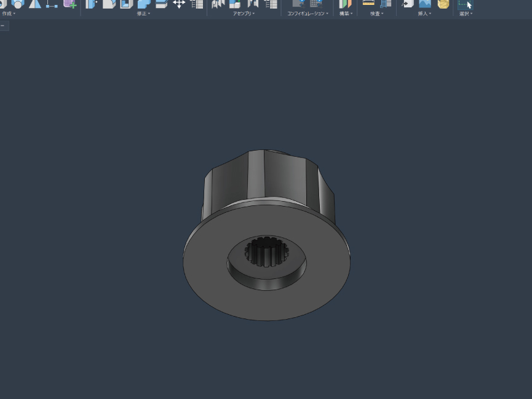Select the Move/Copy four-arrow tool

(x=179, y=4)
